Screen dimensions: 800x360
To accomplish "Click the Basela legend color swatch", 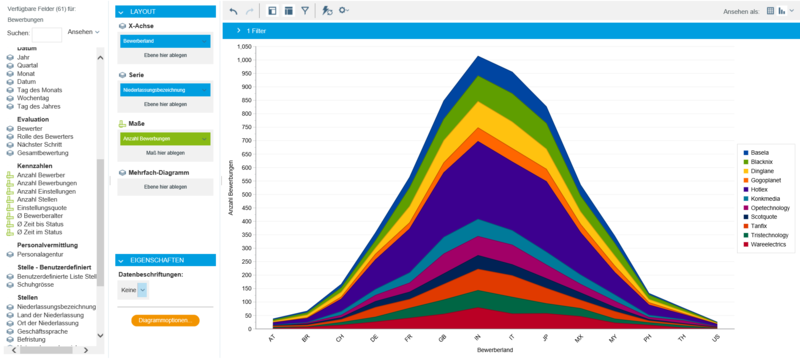I will point(746,152).
